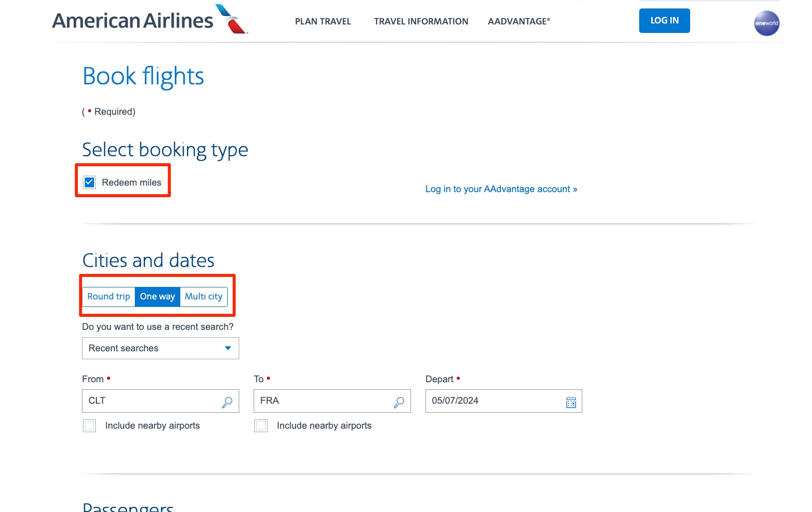Open the TRAVEL INFORMATION menu

pyautogui.click(x=420, y=21)
